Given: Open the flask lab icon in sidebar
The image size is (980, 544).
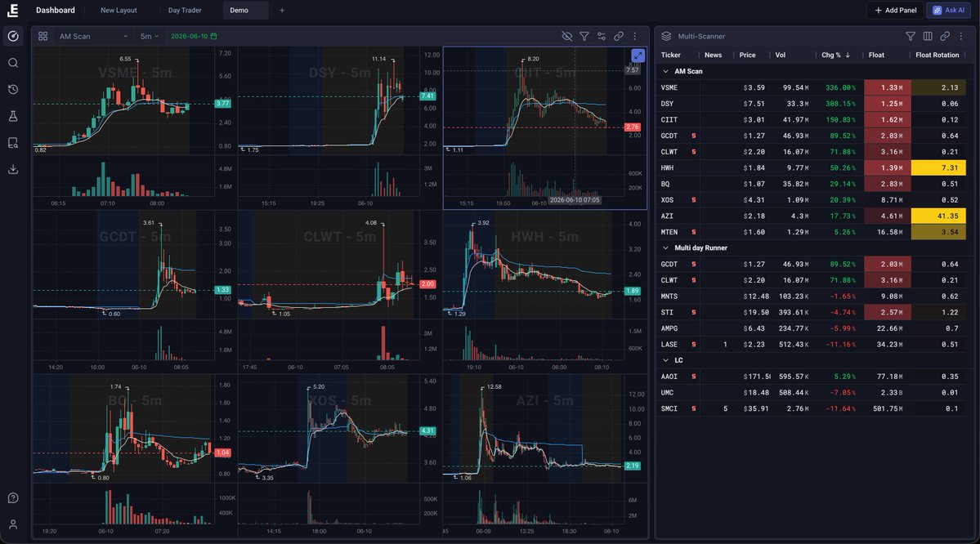Looking at the screenshot, I should coord(13,116).
